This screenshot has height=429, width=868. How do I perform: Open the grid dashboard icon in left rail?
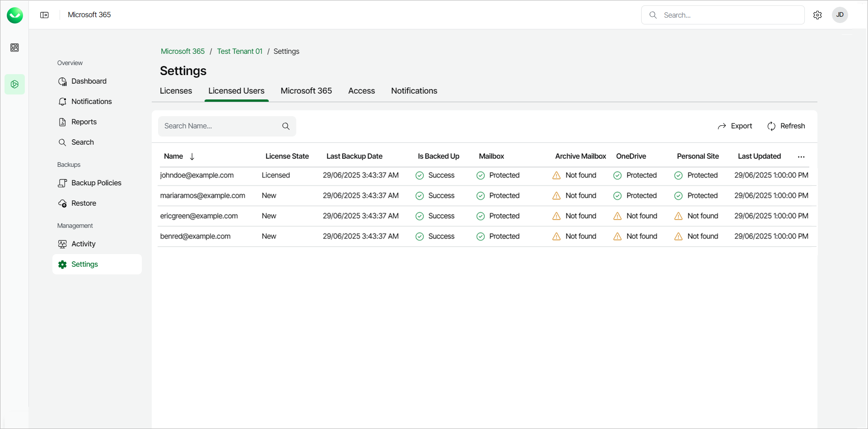tap(14, 47)
